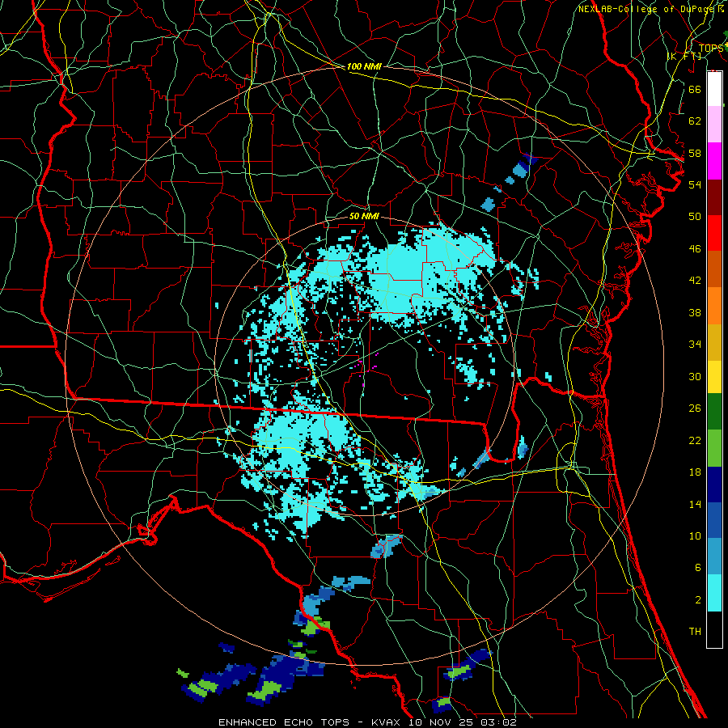Click the '50 NMI' range ring label
Viewport: 728px width, 728px height.
point(363,216)
